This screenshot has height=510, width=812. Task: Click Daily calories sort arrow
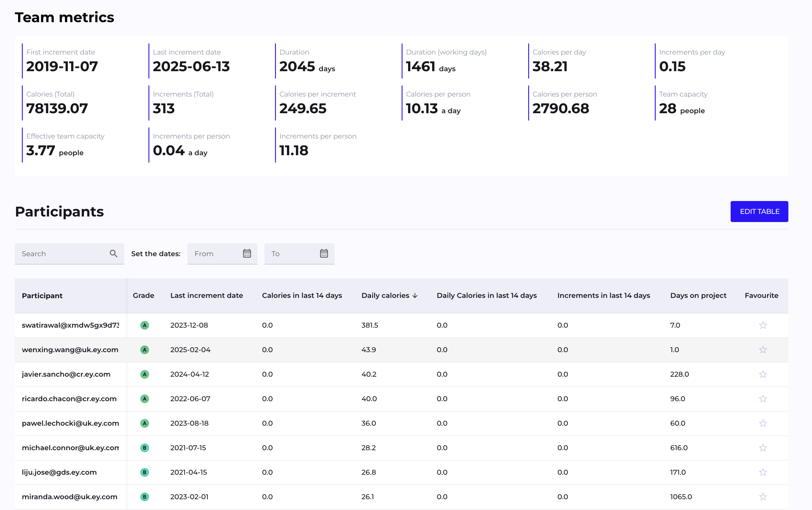pos(415,296)
